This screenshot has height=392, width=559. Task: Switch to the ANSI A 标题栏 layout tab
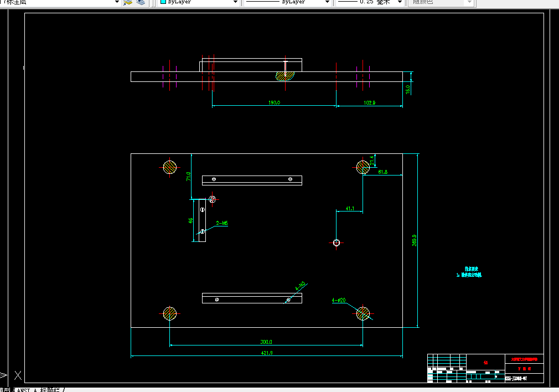39,390
